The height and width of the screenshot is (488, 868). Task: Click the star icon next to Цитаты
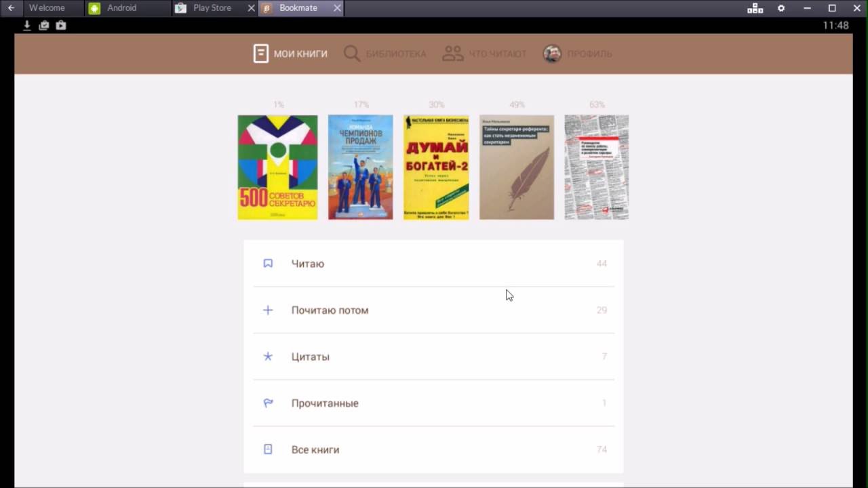pyautogui.click(x=268, y=357)
